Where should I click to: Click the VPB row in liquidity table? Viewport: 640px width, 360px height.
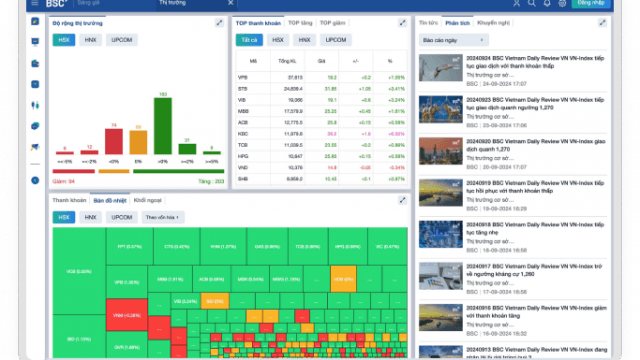(321, 78)
